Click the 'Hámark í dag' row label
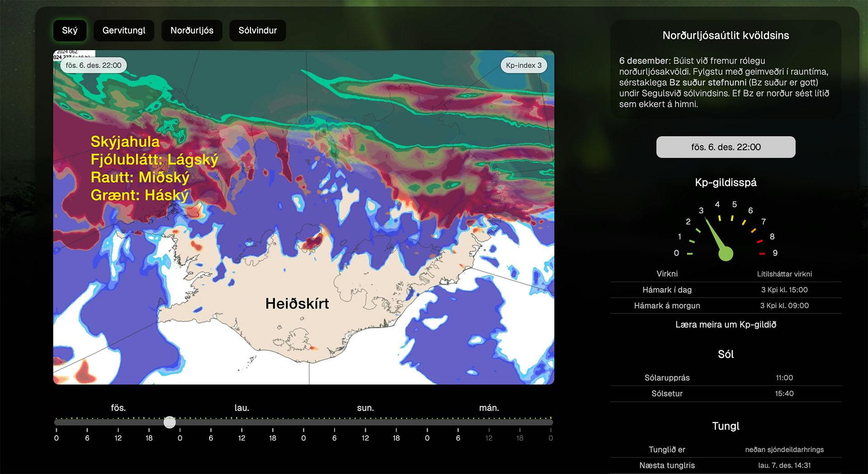Image resolution: width=868 pixels, height=474 pixels. point(667,289)
